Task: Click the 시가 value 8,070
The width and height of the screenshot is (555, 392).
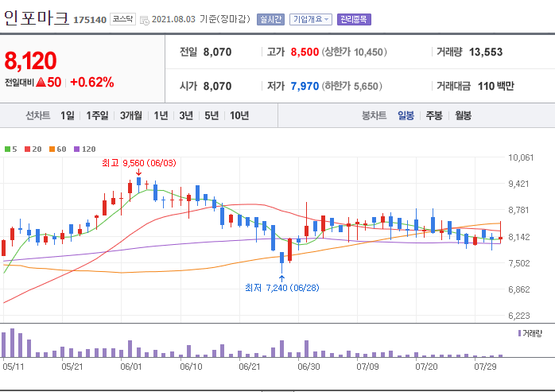Action: 217,86
